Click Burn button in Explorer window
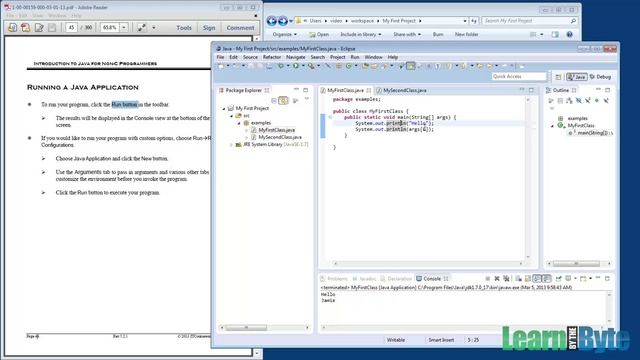Viewport: 640px width, 360px height. click(438, 35)
